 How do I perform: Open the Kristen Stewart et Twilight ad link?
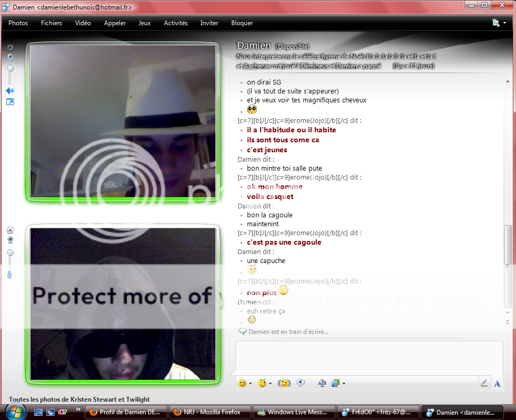[79, 400]
